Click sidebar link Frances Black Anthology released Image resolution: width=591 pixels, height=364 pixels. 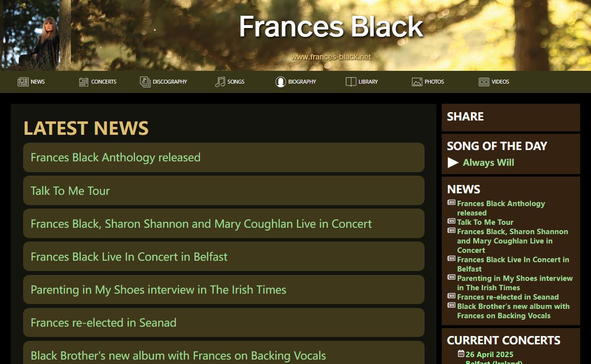pyautogui.click(x=501, y=208)
